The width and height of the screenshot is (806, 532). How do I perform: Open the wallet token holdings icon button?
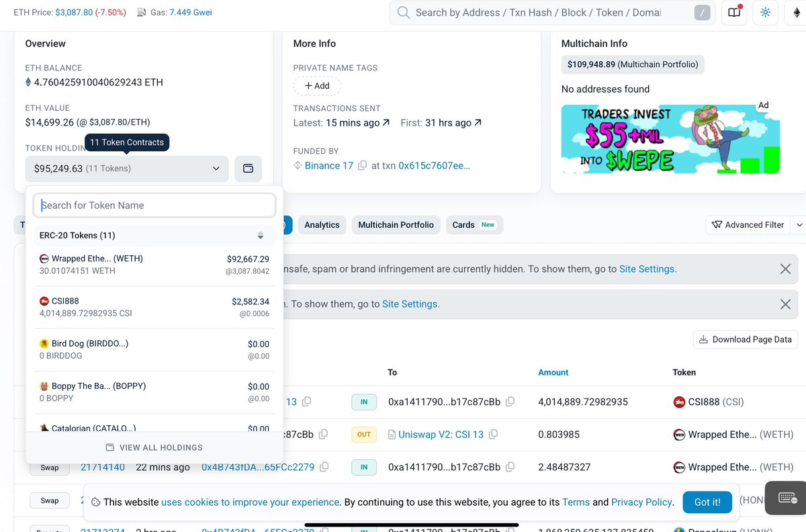coord(248,169)
